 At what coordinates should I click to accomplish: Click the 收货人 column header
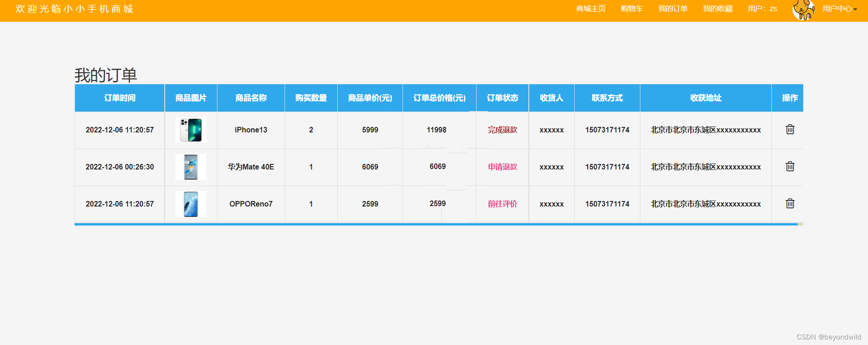(552, 98)
